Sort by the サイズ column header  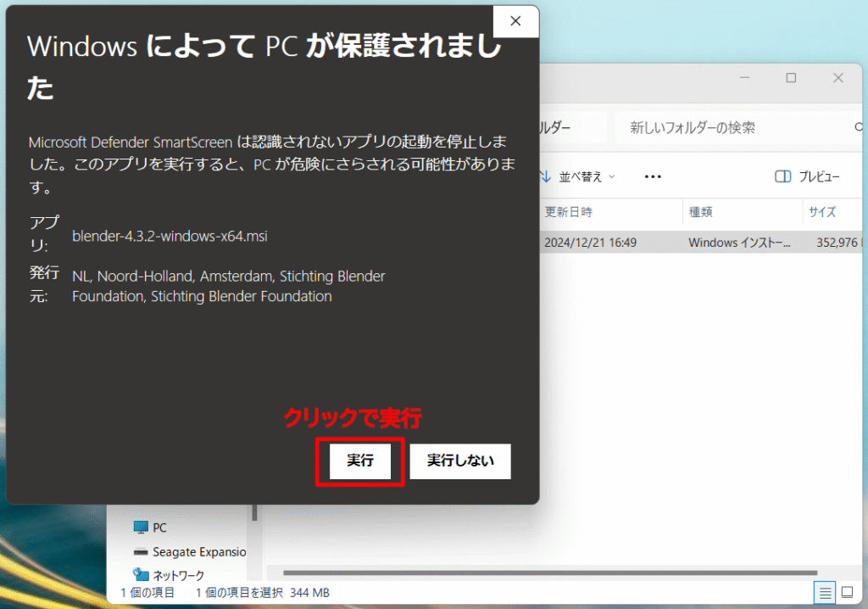click(832, 212)
